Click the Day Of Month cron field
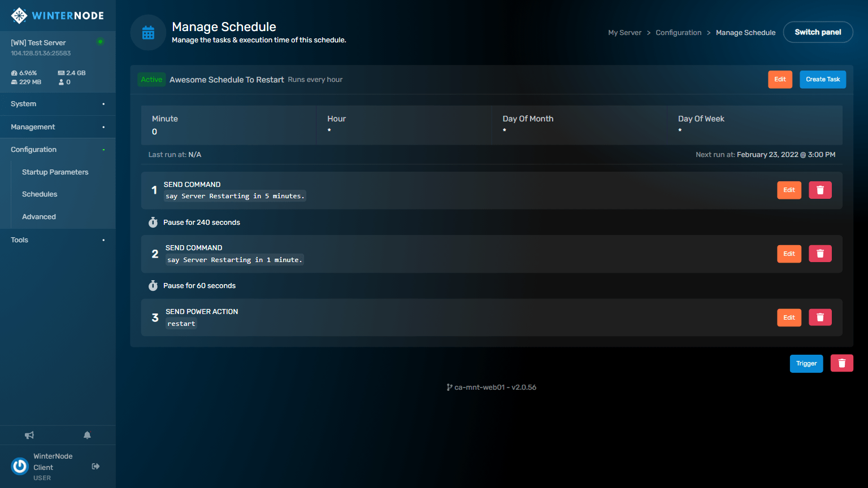 [579, 125]
